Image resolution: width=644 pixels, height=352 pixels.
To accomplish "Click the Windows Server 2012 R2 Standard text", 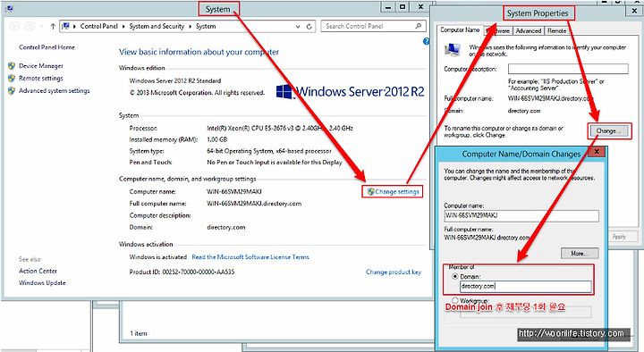I will tap(175, 80).
